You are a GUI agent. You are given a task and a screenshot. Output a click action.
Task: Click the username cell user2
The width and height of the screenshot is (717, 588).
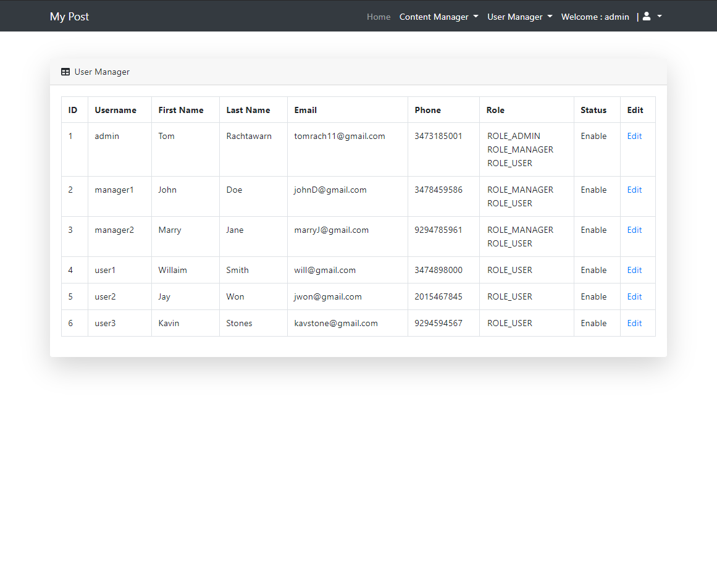coord(105,297)
